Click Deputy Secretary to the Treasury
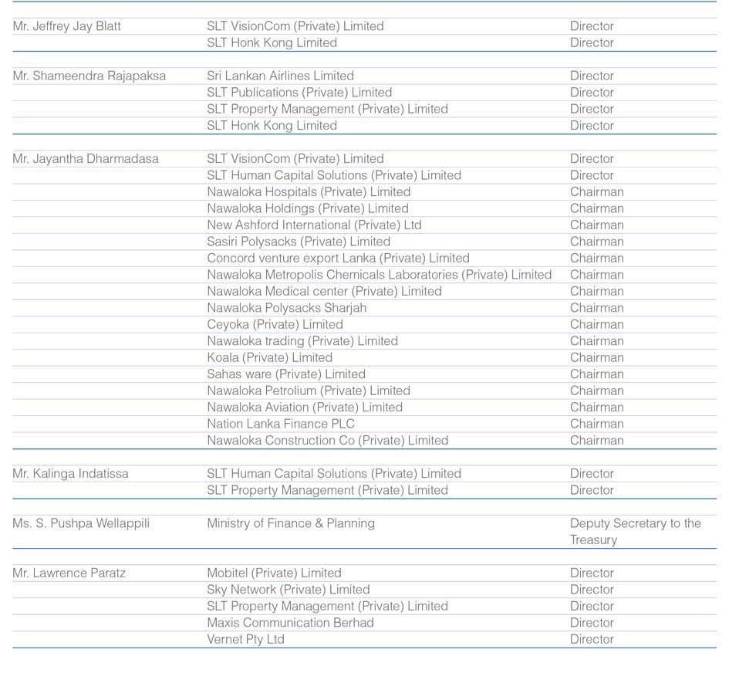The image size is (729, 700). click(636, 532)
